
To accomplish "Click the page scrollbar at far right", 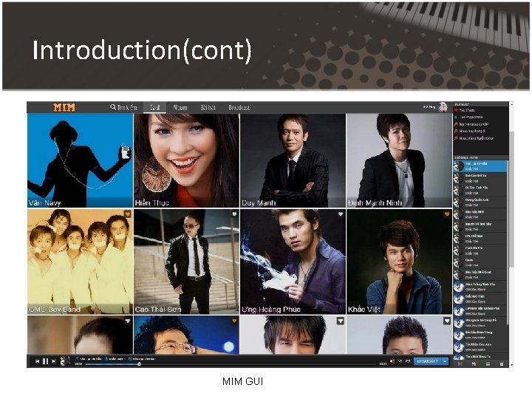I will (511, 199).
